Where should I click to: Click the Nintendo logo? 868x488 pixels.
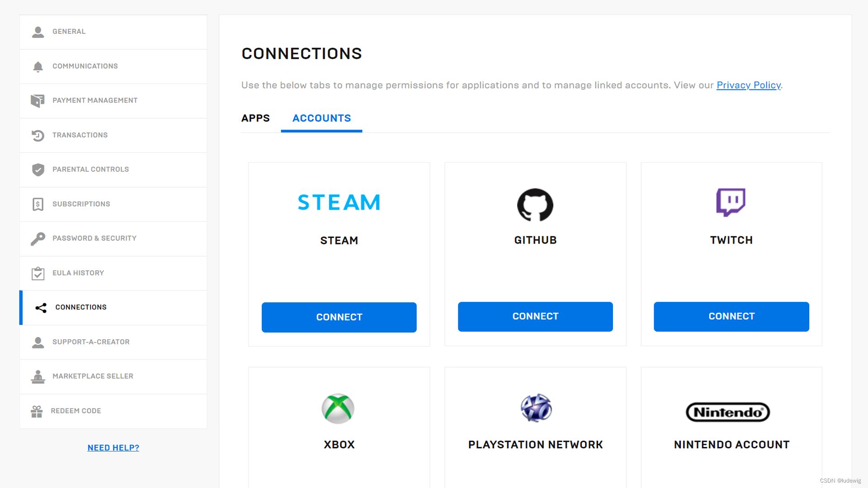728,412
